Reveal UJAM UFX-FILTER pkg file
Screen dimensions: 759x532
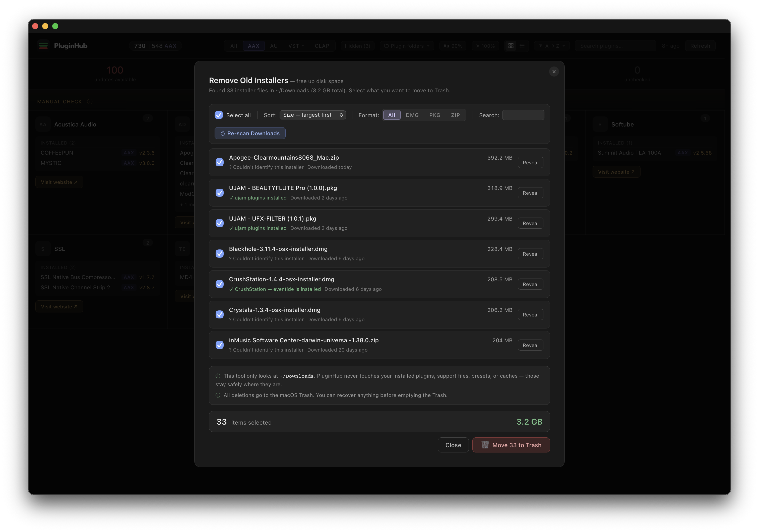(530, 223)
